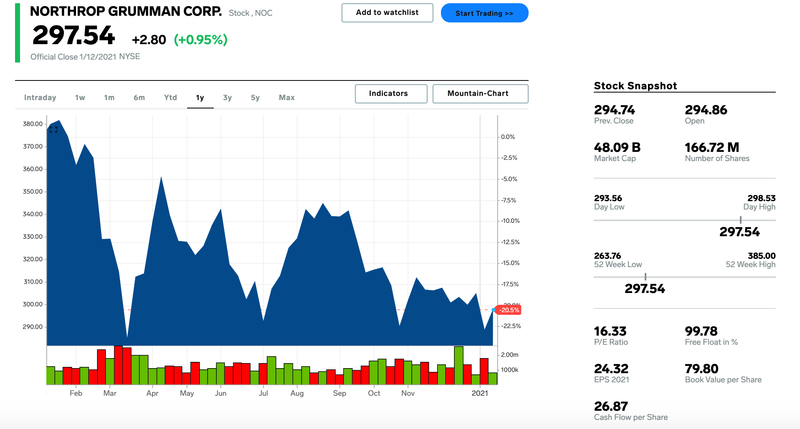
Task: Select the Ytd time range
Action: click(x=170, y=97)
